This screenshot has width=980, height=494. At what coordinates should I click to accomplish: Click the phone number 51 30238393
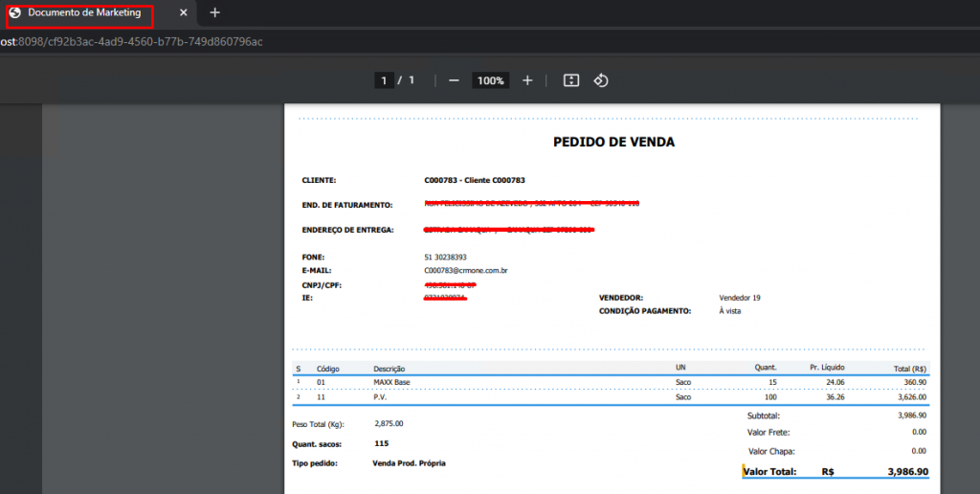coord(445,258)
